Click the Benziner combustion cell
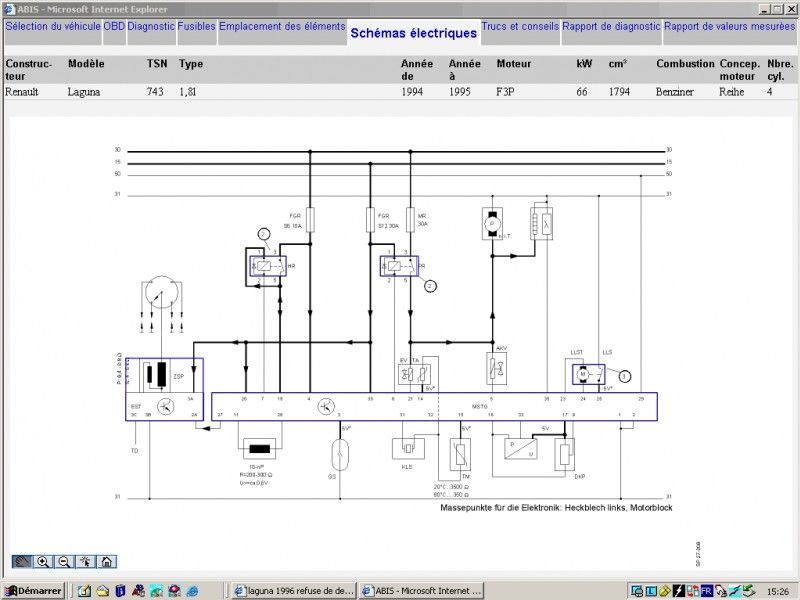This screenshot has height=600, width=800. tap(674, 92)
